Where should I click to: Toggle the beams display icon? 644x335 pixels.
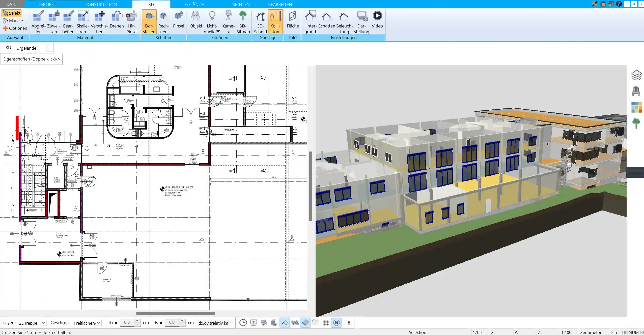pyautogui.click(x=295, y=323)
